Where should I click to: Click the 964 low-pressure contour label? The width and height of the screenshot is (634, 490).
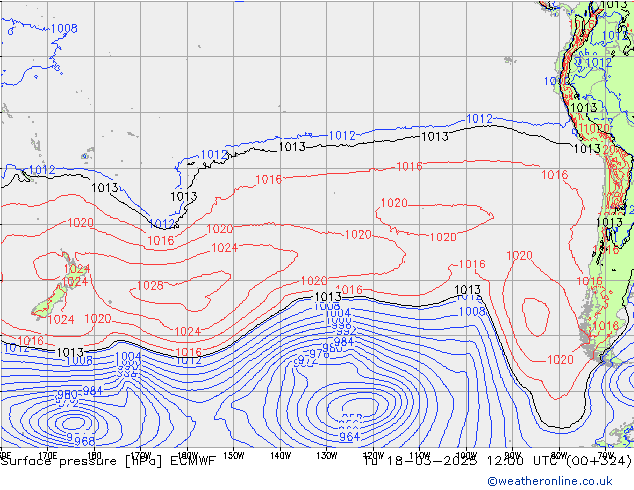click(349, 437)
